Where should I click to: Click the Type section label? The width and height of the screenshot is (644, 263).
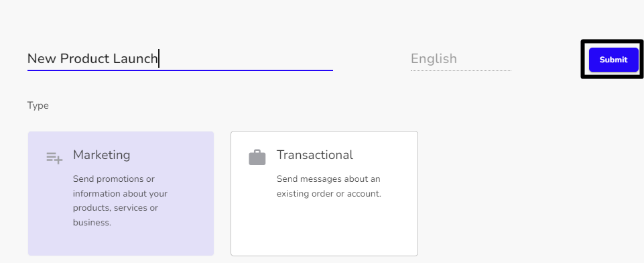pyautogui.click(x=38, y=105)
